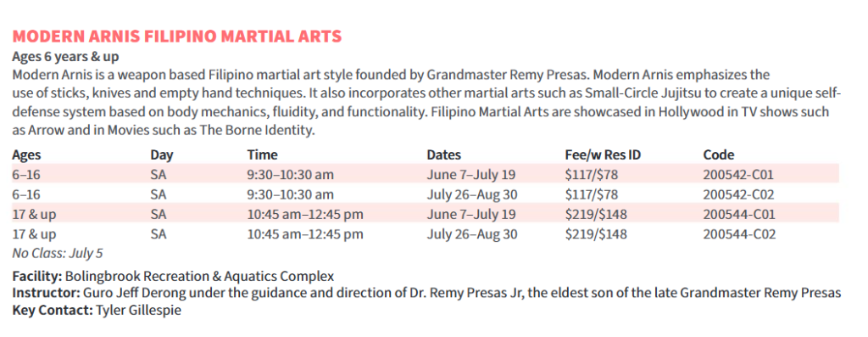Click the Fee/w Res ID column header
868x337 pixels.
click(x=603, y=154)
